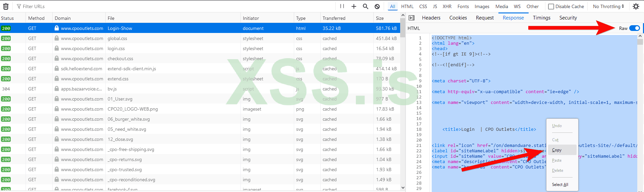Open network settings gear icon
644x192 pixels.
click(x=636, y=6)
